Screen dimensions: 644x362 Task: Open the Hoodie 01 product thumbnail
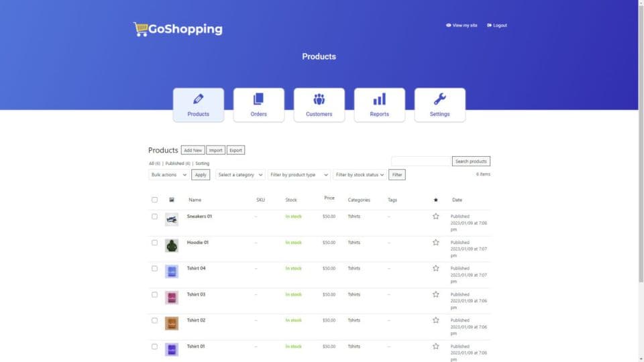click(x=172, y=245)
